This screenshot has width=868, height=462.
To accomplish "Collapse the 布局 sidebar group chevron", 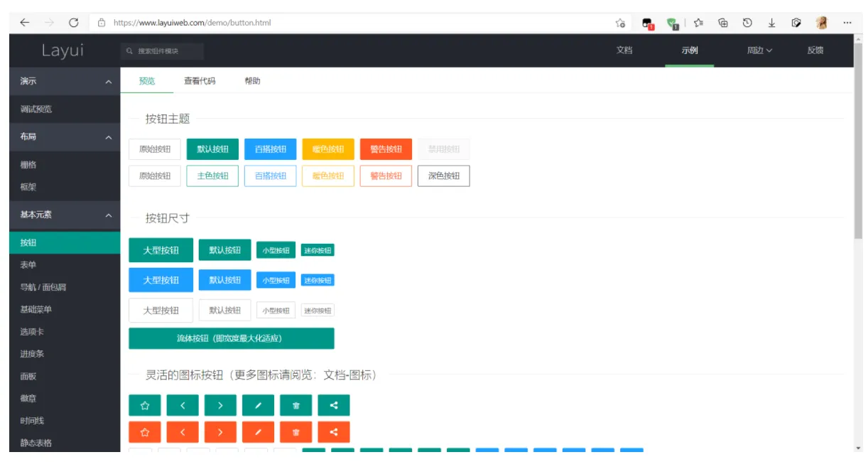I will point(108,137).
